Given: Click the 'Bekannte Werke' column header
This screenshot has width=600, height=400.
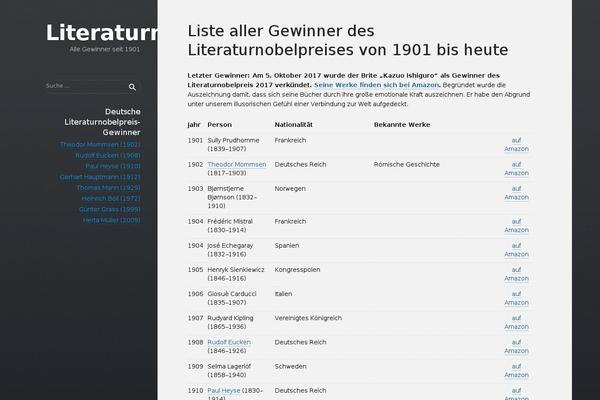Looking at the screenshot, I should [402, 125].
